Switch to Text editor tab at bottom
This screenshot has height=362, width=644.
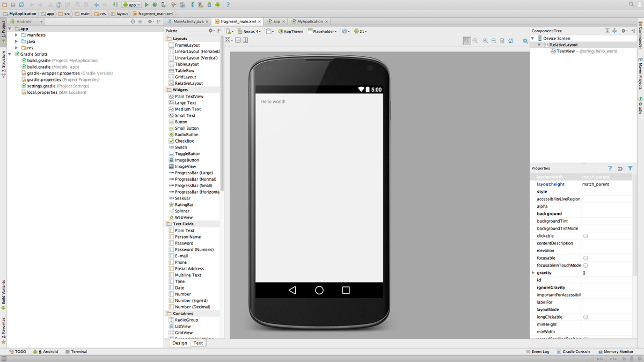pos(198,343)
